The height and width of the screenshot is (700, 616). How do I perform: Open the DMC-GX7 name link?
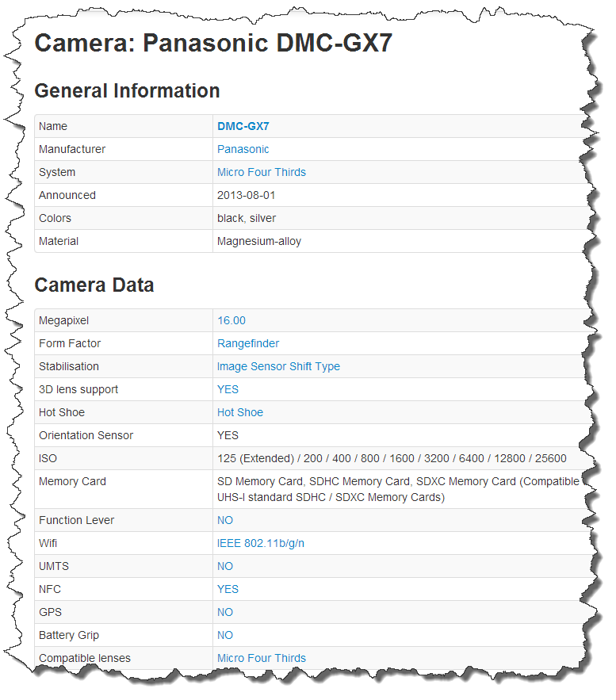(x=243, y=126)
